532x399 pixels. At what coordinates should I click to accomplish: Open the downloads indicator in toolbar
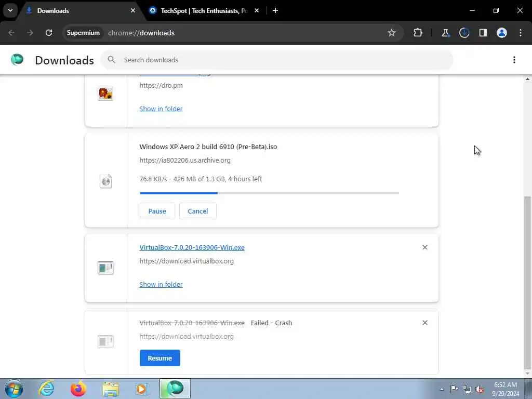pyautogui.click(x=464, y=33)
